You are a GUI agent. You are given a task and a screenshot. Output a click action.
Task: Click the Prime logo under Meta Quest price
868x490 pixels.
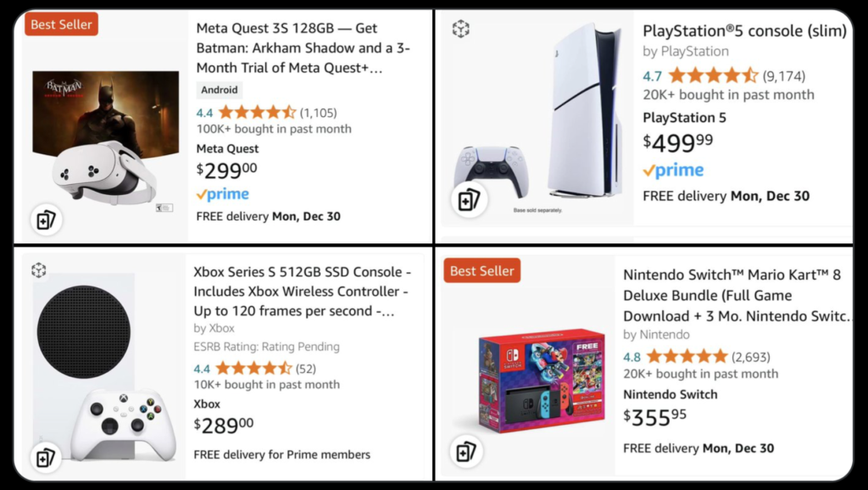(222, 194)
